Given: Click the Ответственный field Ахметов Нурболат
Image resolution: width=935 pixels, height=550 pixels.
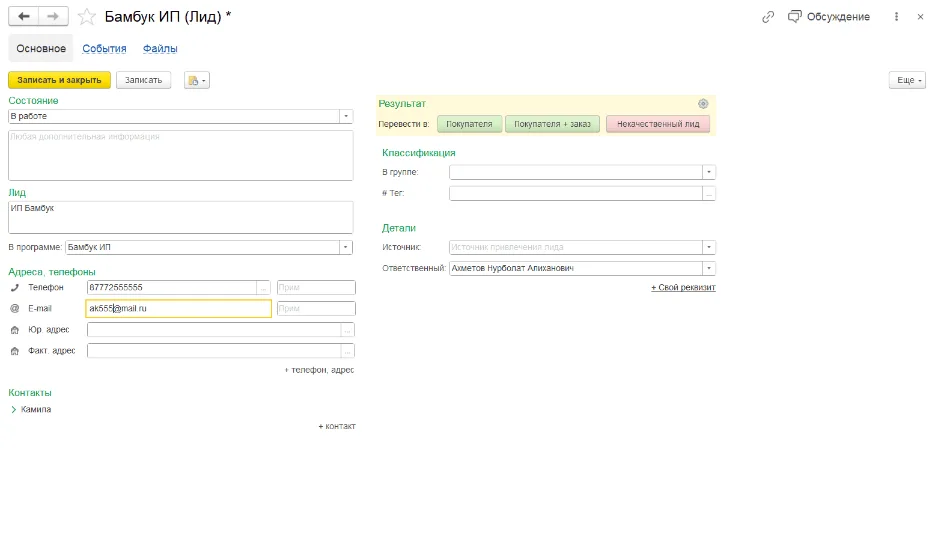Looking at the screenshot, I should click(576, 268).
